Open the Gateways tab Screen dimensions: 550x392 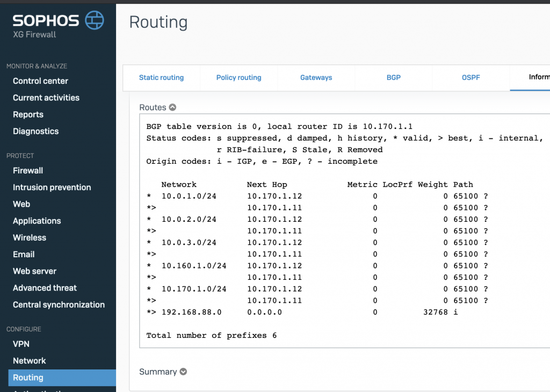coord(316,77)
